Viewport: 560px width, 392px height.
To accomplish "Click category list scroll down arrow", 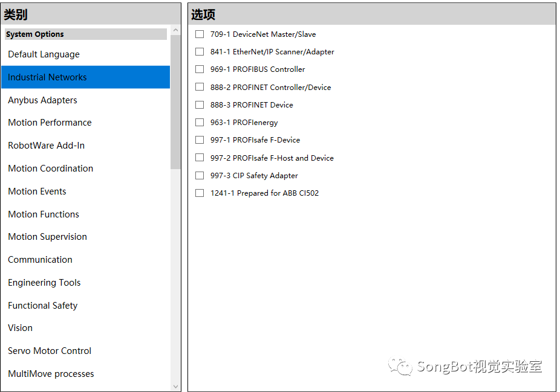I will pyautogui.click(x=175, y=387).
